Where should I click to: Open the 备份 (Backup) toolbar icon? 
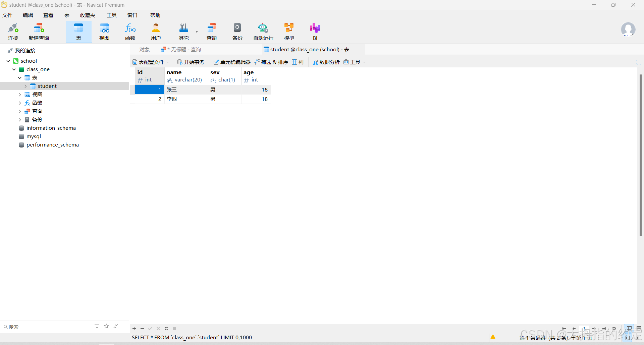pos(237,32)
